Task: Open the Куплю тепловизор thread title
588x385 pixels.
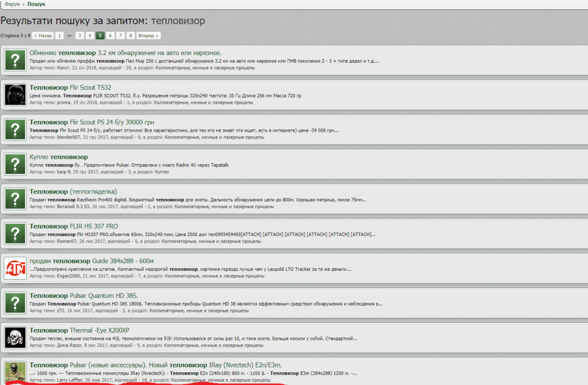Action: (x=59, y=157)
